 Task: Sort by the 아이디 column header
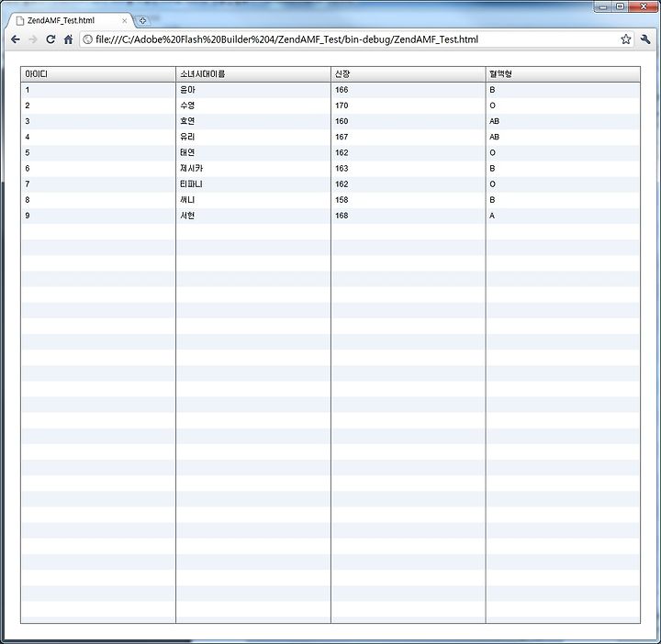pos(98,74)
